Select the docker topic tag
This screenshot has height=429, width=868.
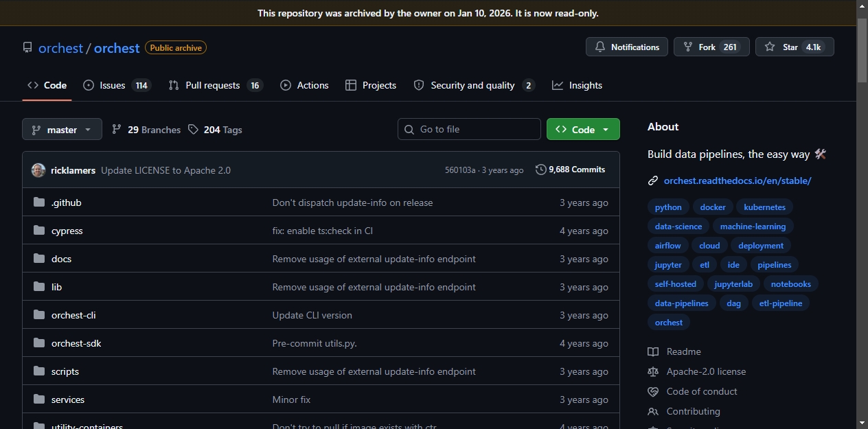(713, 207)
